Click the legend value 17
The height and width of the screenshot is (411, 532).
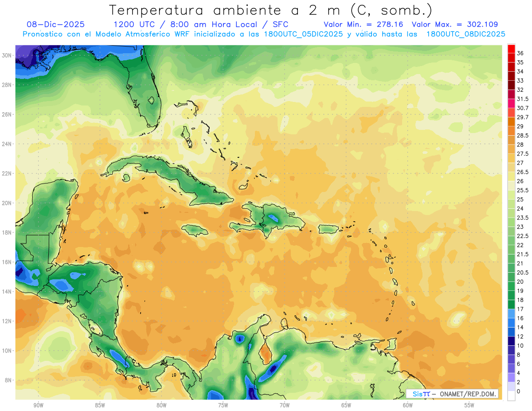point(520,309)
